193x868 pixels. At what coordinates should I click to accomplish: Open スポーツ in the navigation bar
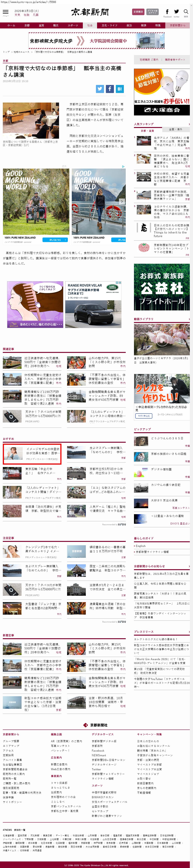73,25
